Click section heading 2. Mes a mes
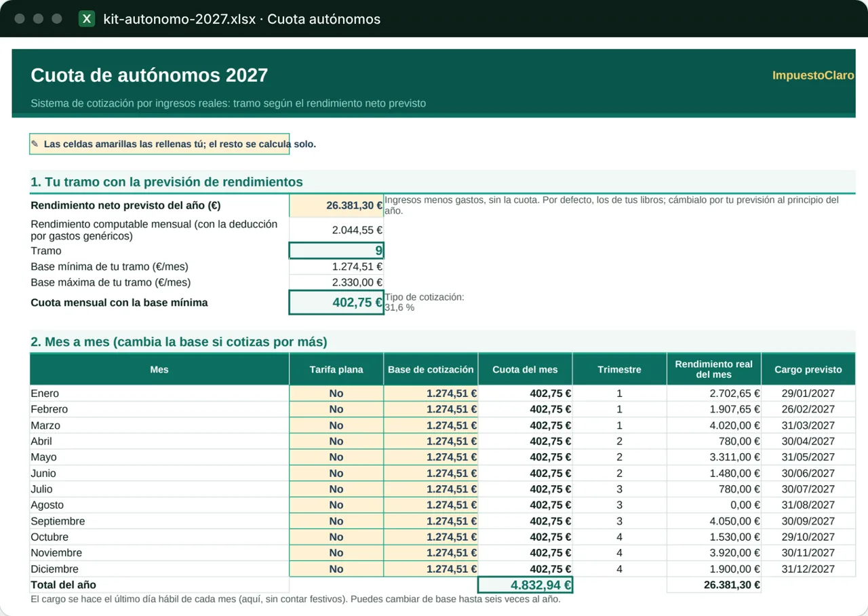This screenshot has width=868, height=616. (179, 342)
